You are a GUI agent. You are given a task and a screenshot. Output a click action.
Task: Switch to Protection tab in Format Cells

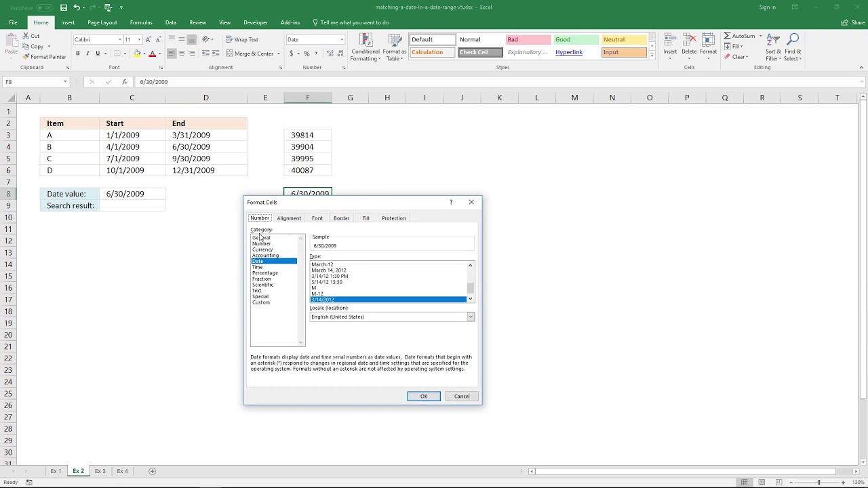(394, 218)
